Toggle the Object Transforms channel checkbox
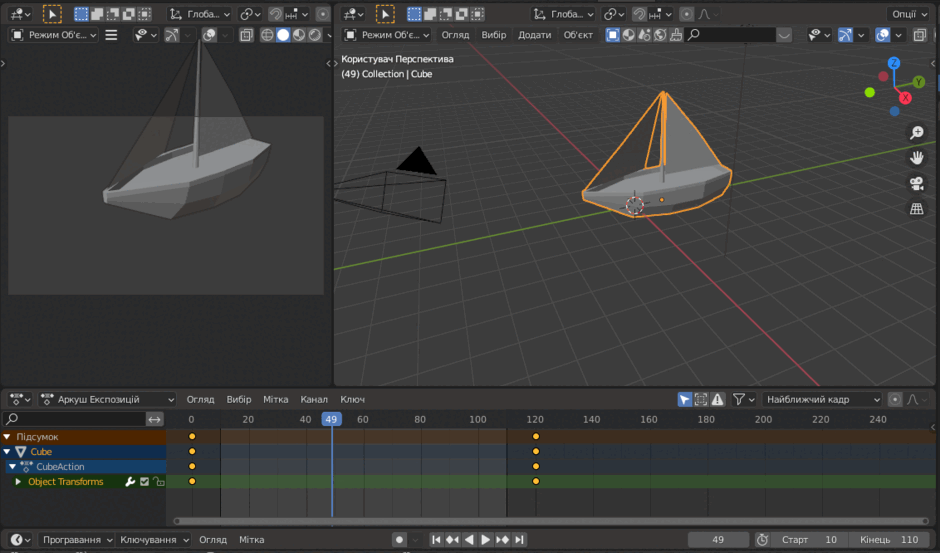Screen dimensions: 940x553 pyautogui.click(x=144, y=482)
